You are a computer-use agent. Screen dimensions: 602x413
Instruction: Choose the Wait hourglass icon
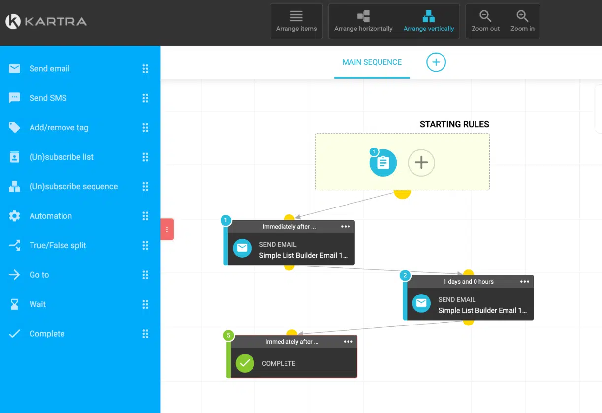coord(14,304)
